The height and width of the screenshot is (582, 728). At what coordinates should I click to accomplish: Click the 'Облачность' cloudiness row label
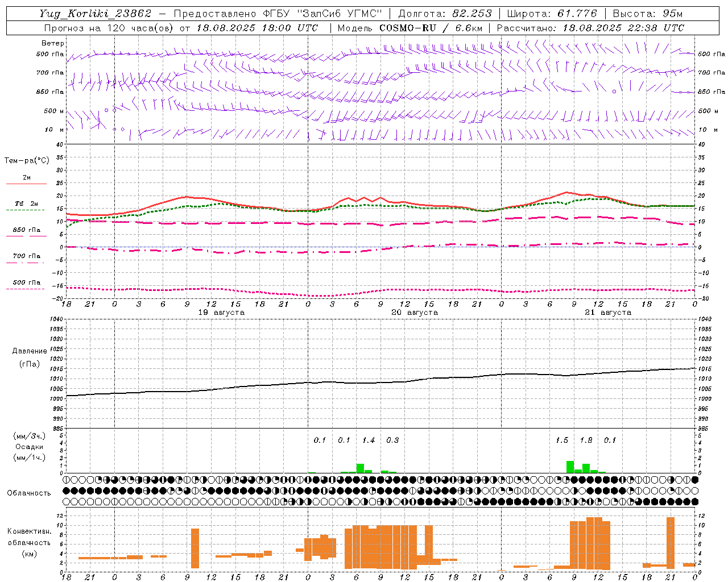[29, 493]
